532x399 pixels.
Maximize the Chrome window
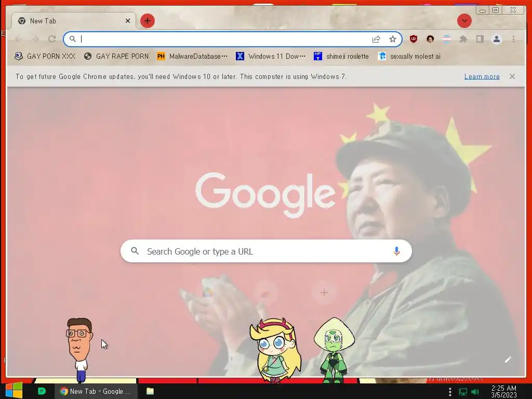point(496,10)
